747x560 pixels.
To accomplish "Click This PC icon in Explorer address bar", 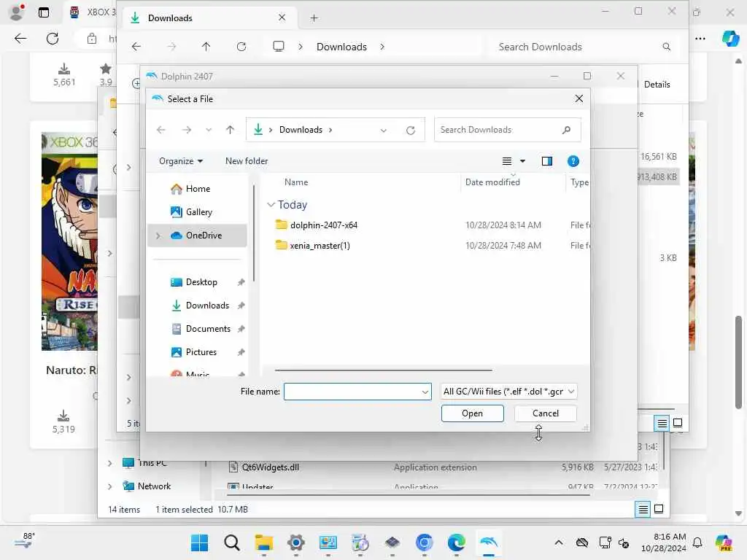I will [279, 46].
